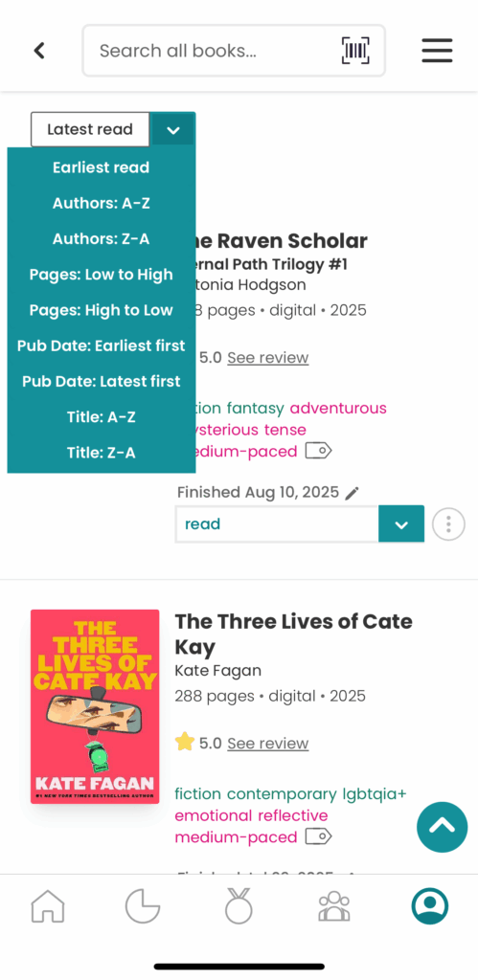Open the hamburger menu
Viewport: 478px width, 980px height.
coord(437,51)
